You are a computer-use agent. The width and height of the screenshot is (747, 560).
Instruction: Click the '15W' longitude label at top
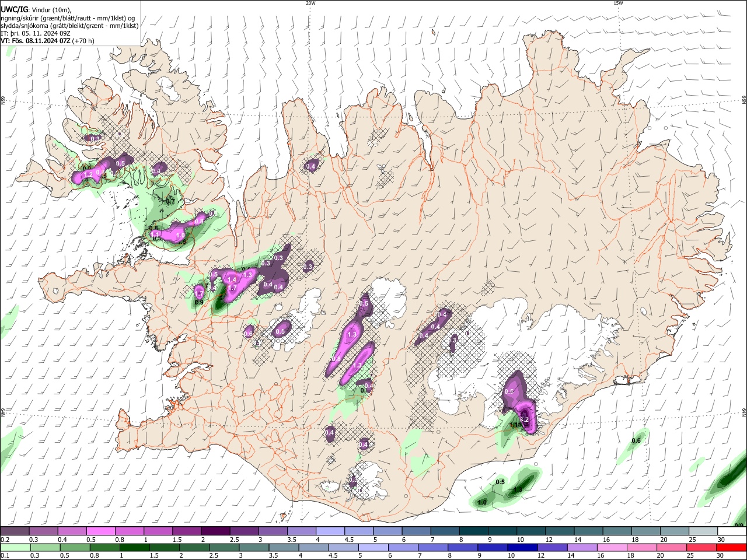pyautogui.click(x=617, y=3)
